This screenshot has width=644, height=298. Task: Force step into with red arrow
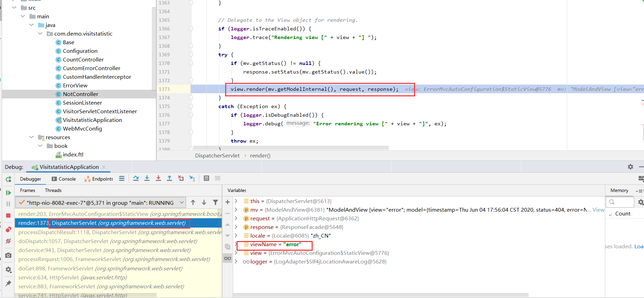(158, 178)
